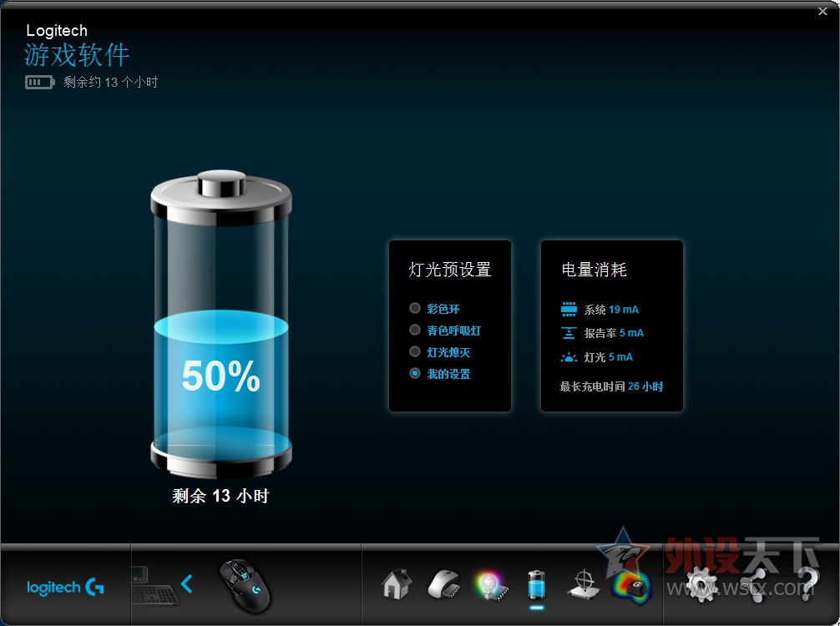The width and height of the screenshot is (840, 626).
Task: Click the left device arrow chevron
Action: (186, 583)
